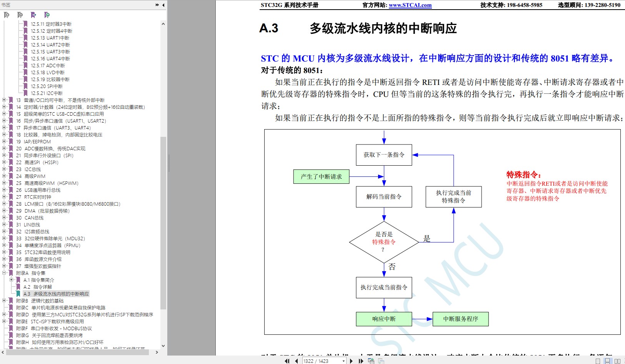
Task: Expand chapter 28 LCM接口 node
Action: pyautogui.click(x=4, y=204)
